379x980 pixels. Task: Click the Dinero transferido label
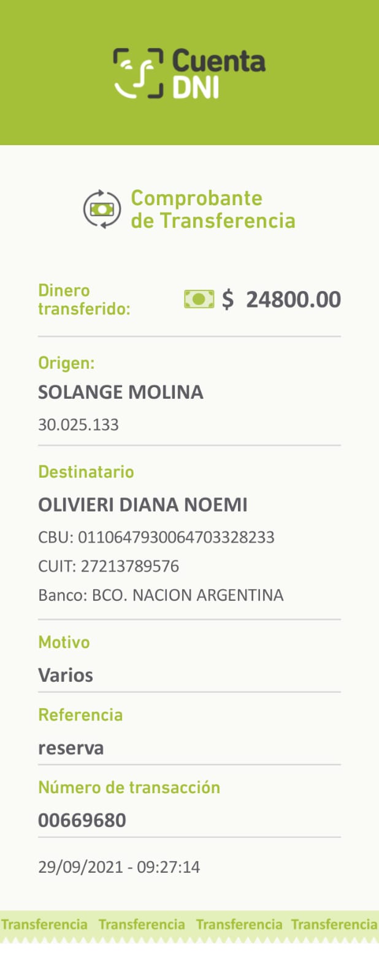click(x=84, y=300)
